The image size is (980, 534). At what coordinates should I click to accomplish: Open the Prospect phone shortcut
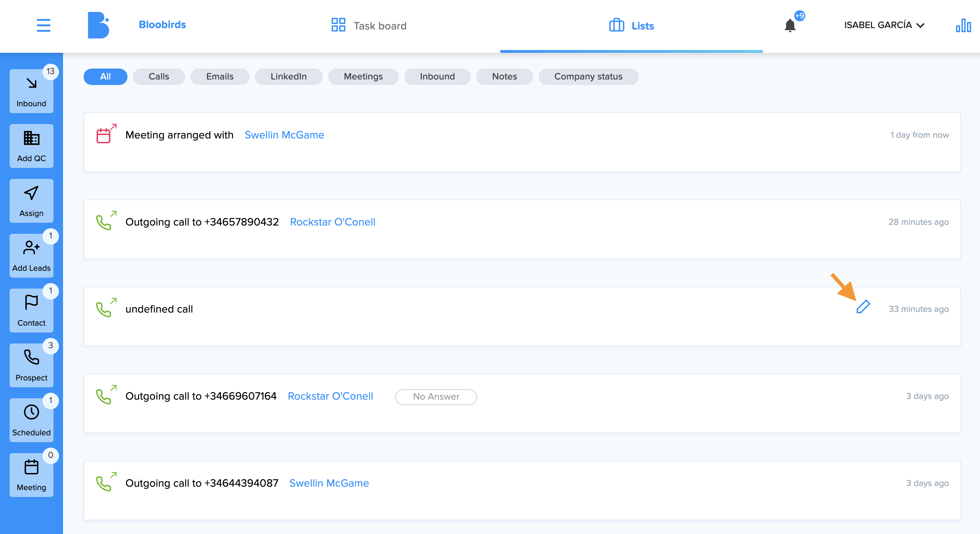point(31,365)
